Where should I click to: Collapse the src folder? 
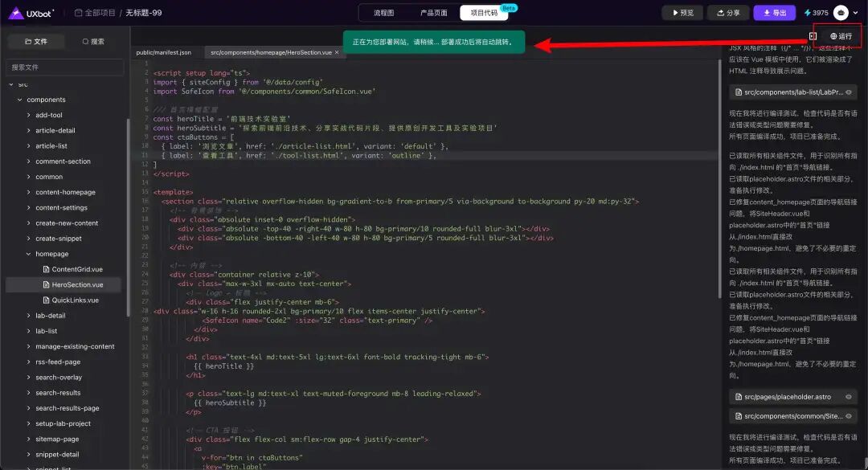click(x=11, y=84)
